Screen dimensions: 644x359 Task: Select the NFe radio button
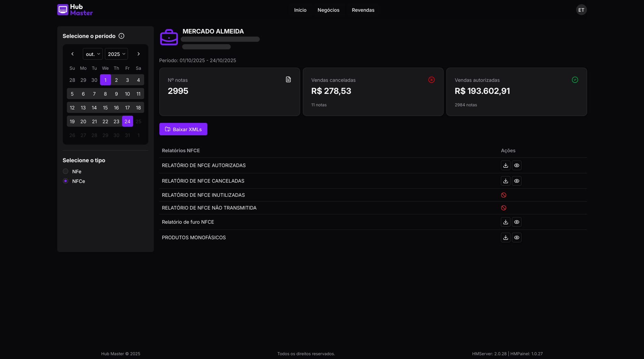coord(65,171)
